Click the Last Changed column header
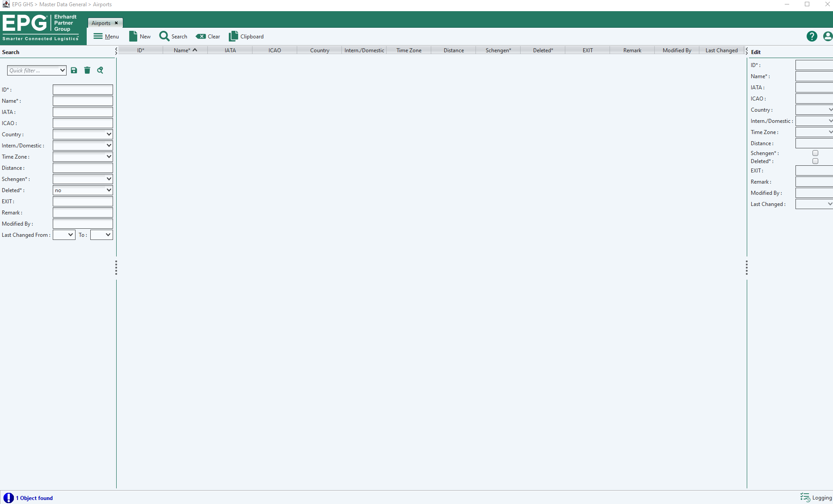 (x=722, y=50)
